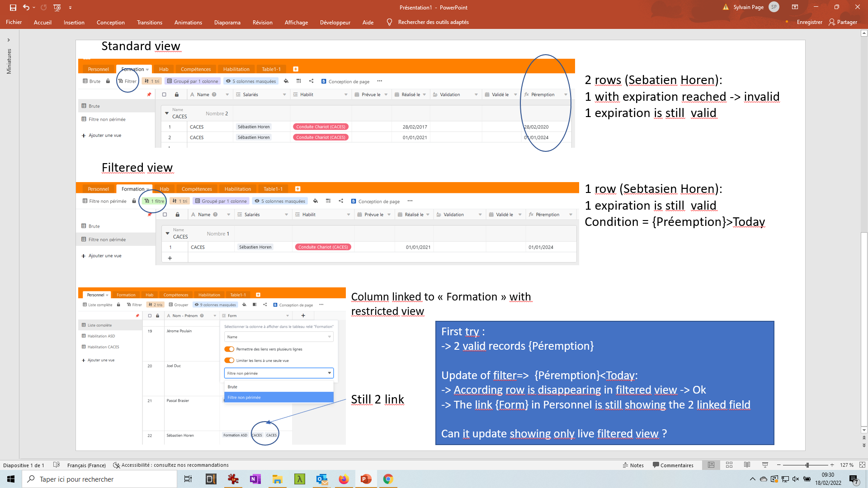Switch to Normal view icon
This screenshot has height=488, width=868.
tap(711, 465)
